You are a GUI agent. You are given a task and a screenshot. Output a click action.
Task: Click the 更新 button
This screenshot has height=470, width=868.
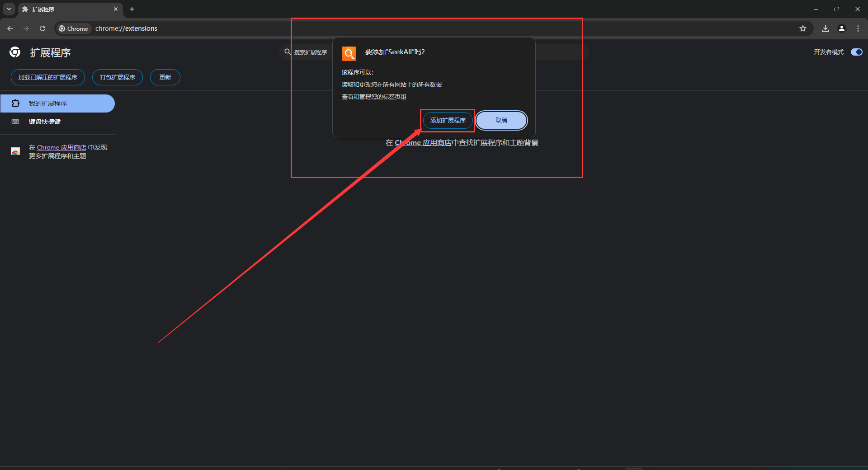point(165,77)
